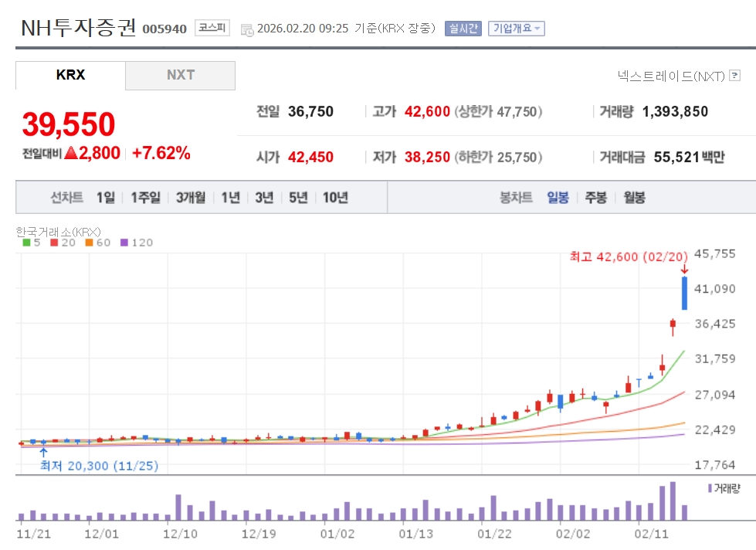Click the large blue candle on 02/20
This screenshot has width=756, height=550.
tap(684, 293)
